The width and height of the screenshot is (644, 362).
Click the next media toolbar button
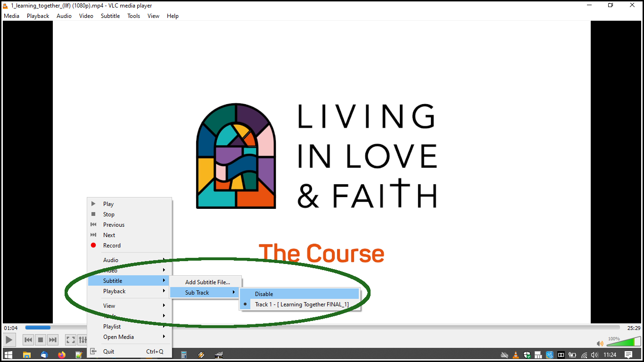tap(53, 339)
